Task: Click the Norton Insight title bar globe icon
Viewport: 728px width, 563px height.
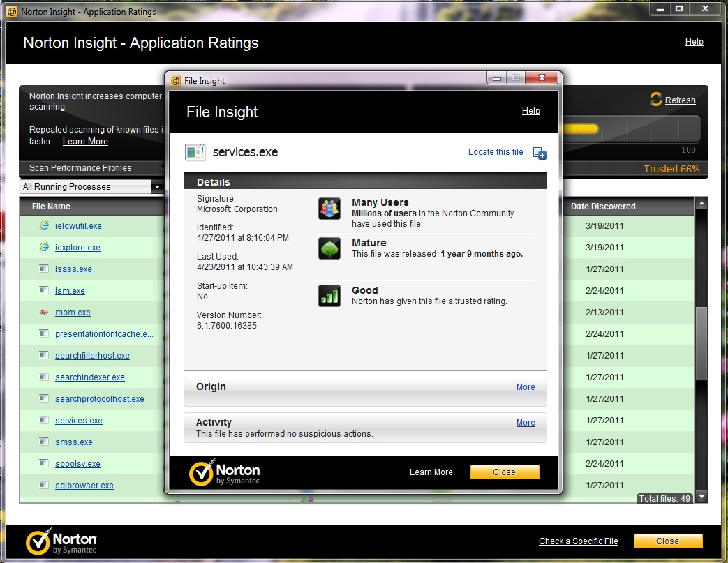Action: pos(12,12)
